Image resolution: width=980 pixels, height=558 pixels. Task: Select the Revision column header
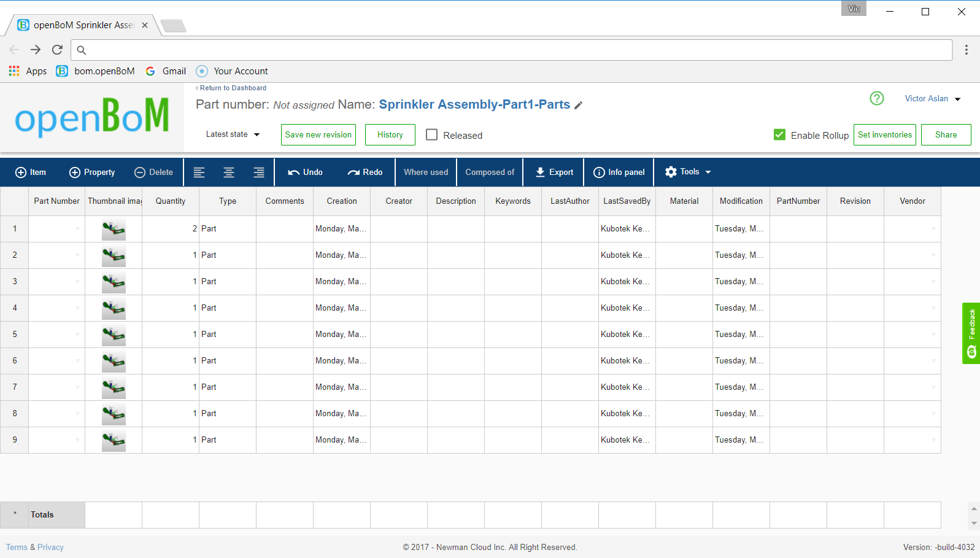pyautogui.click(x=855, y=201)
